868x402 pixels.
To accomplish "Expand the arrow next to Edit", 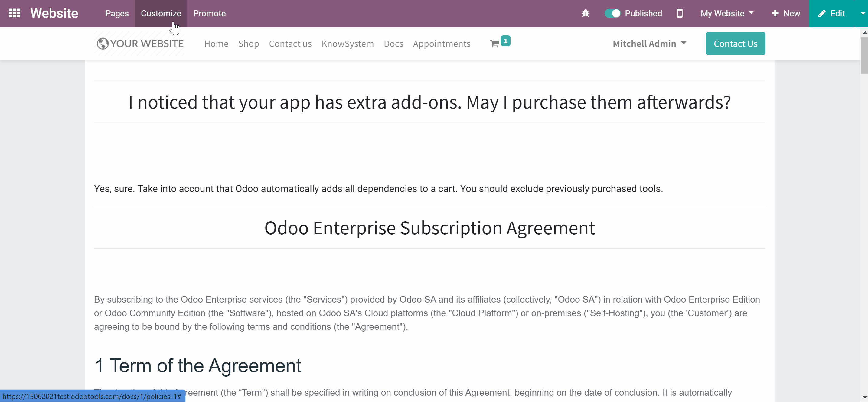I will pyautogui.click(x=863, y=14).
